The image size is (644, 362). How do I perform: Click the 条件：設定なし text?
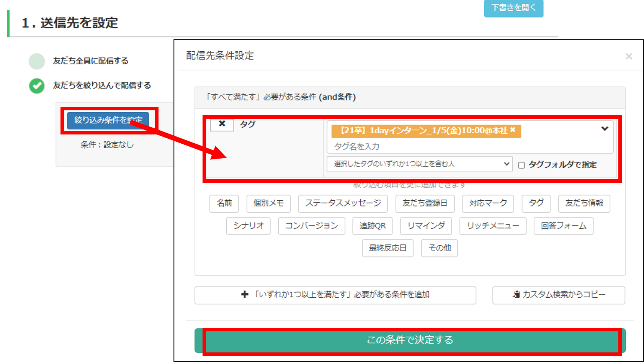coord(107,145)
